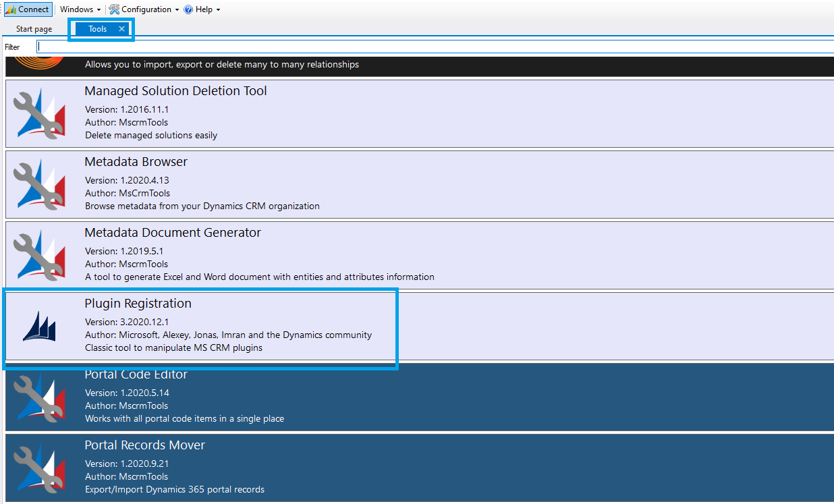Click 'Author: MscrmTools' under Managed Solution Deletion Tool
This screenshot has height=504, width=834.
tap(127, 122)
